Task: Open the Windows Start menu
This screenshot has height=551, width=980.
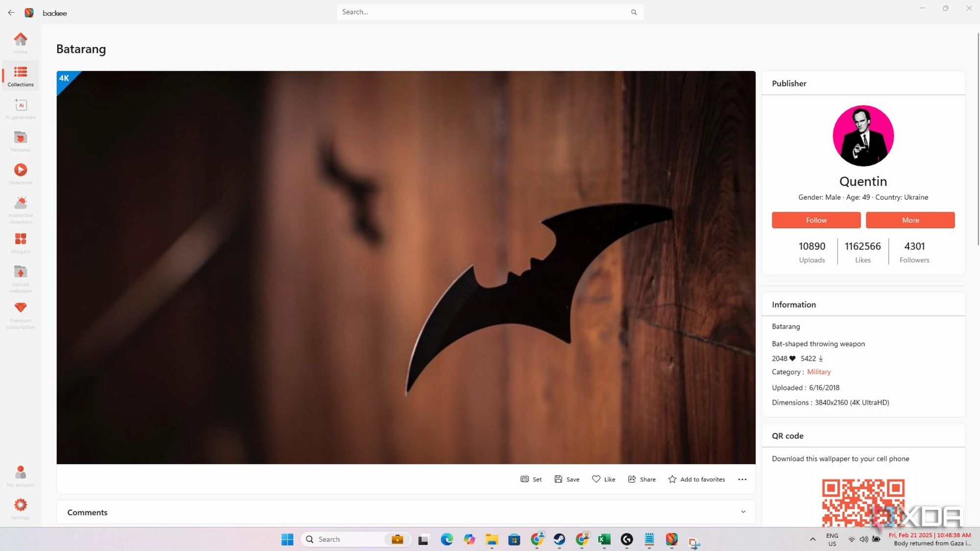Action: click(x=287, y=539)
